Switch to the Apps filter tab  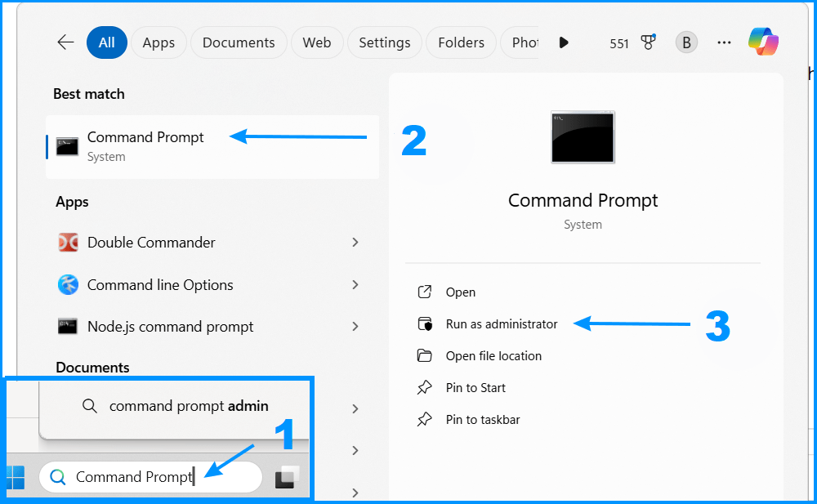tap(158, 42)
